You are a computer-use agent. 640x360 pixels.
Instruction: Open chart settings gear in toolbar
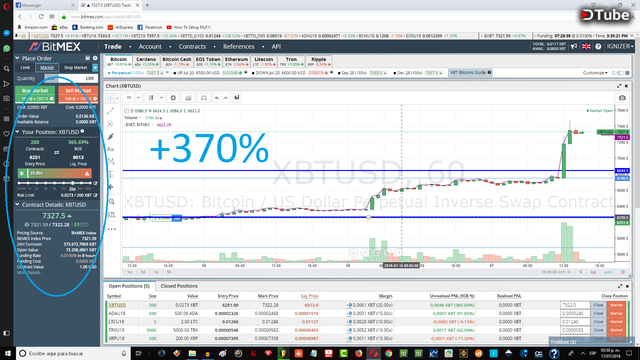173,98
